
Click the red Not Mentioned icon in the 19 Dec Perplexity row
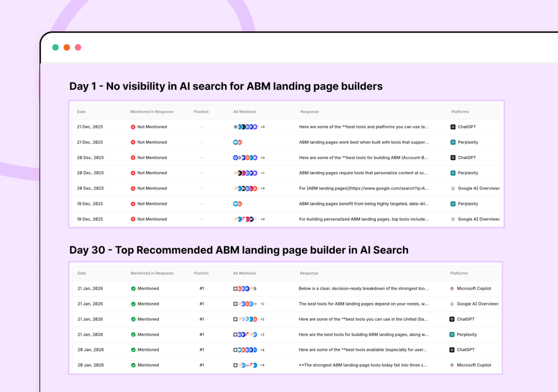point(133,204)
